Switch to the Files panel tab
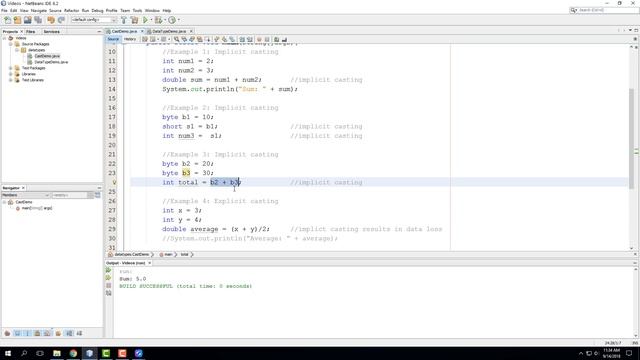640x360 pixels. point(31,31)
